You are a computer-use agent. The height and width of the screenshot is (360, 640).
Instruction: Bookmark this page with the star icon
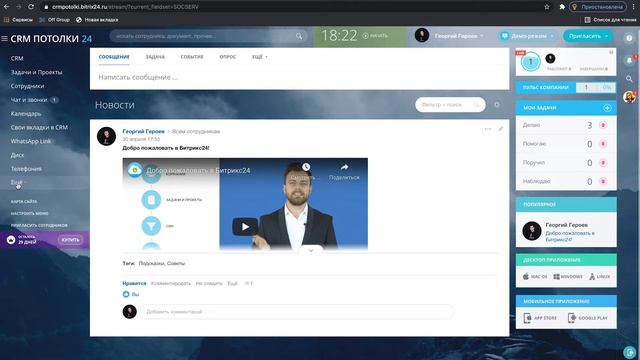[x=547, y=7]
